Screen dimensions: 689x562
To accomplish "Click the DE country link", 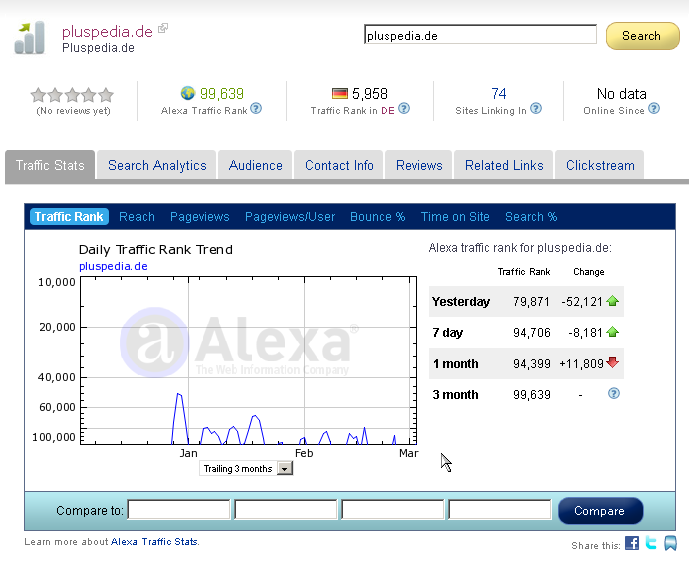I will coord(388,111).
